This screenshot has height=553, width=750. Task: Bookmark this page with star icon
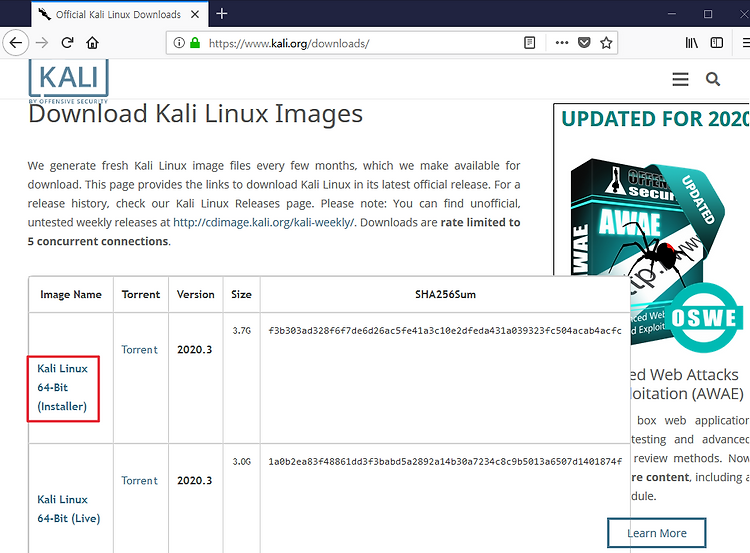tap(606, 43)
